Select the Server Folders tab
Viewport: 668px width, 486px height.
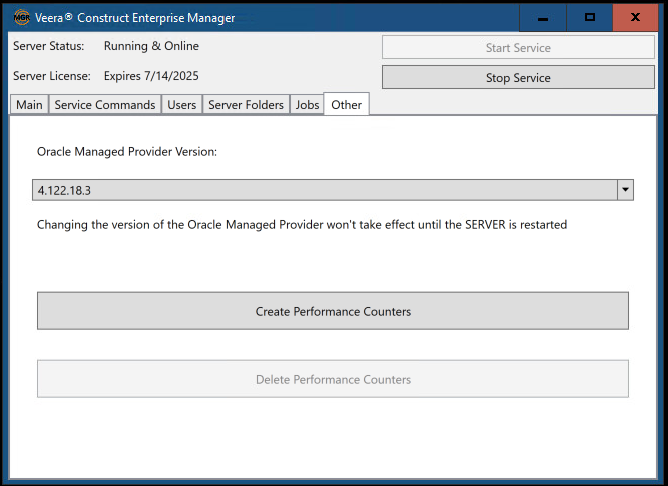(246, 105)
